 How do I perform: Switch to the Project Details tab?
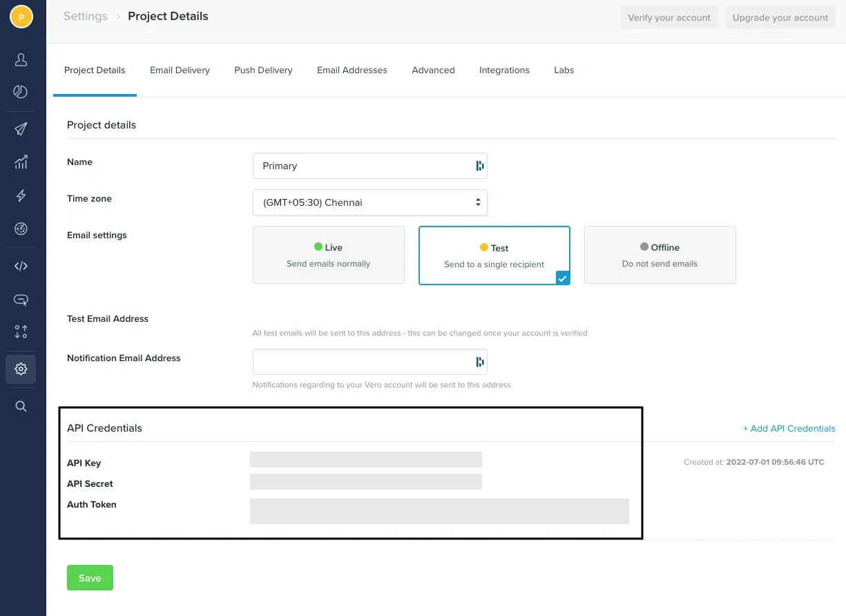tap(95, 70)
